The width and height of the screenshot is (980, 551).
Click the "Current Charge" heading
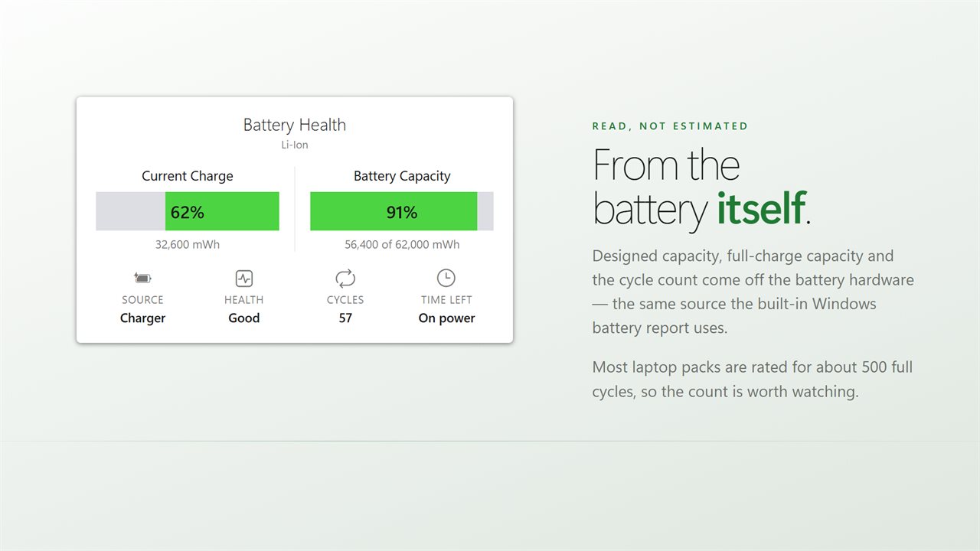(x=188, y=176)
